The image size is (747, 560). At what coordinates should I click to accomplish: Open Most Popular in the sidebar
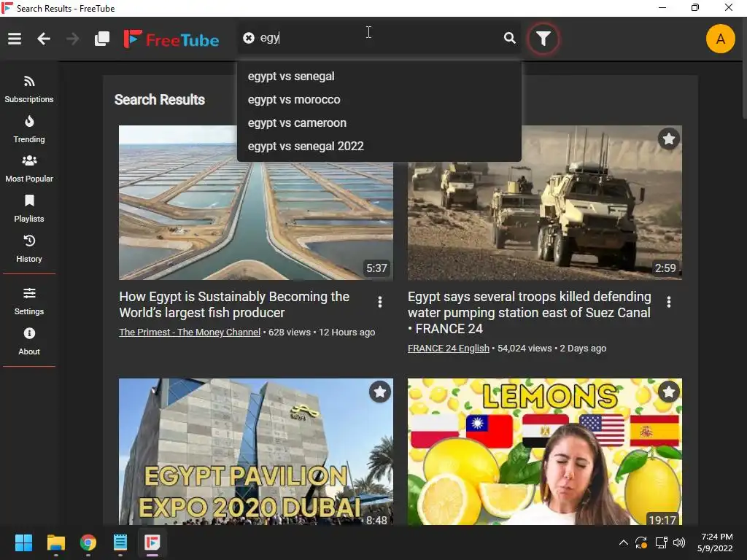(x=29, y=169)
